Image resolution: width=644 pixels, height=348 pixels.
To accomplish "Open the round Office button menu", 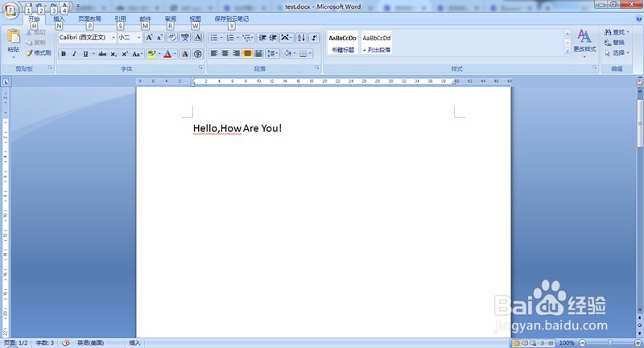I will (10, 10).
